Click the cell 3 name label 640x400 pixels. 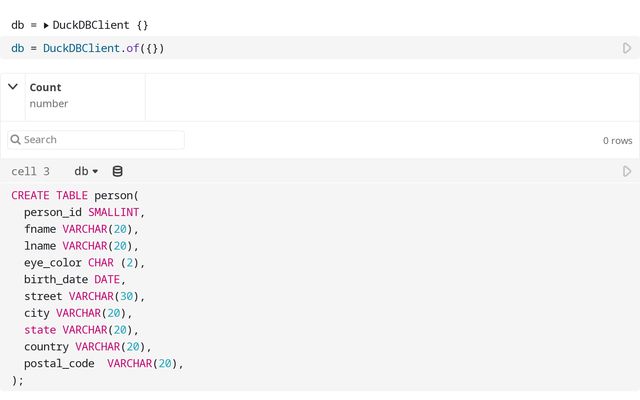pos(30,171)
